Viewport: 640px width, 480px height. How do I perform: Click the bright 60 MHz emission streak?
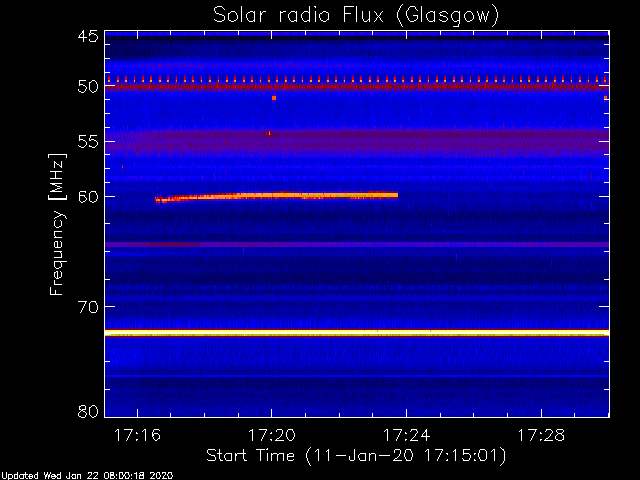(276, 197)
